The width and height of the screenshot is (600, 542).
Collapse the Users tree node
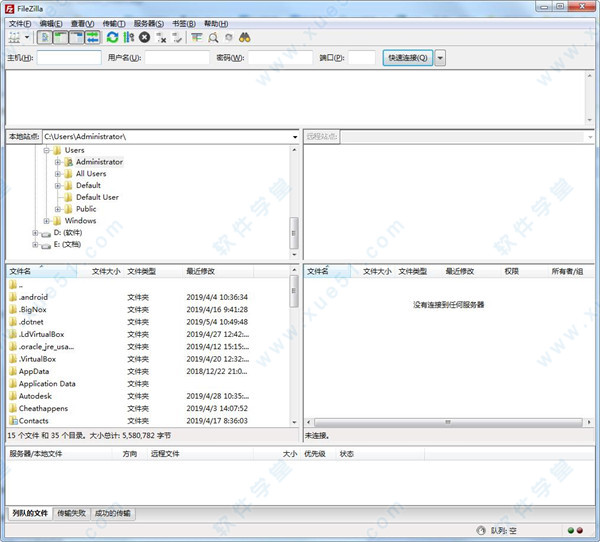(x=46, y=150)
